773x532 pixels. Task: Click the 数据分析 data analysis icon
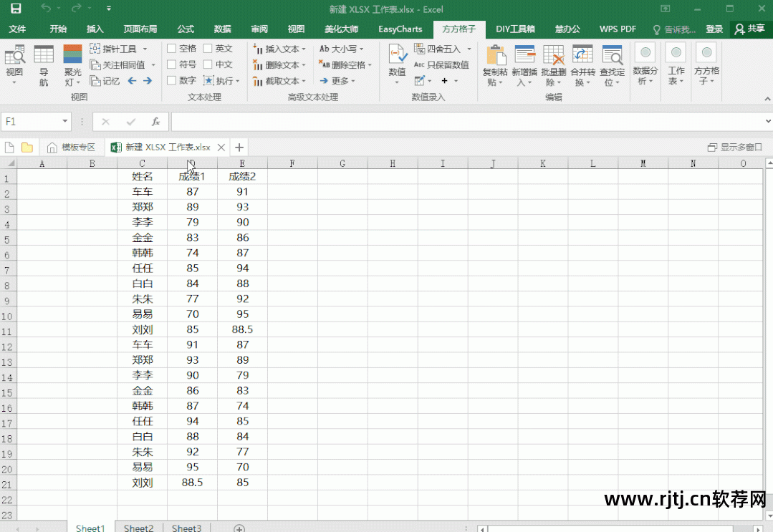click(645, 53)
